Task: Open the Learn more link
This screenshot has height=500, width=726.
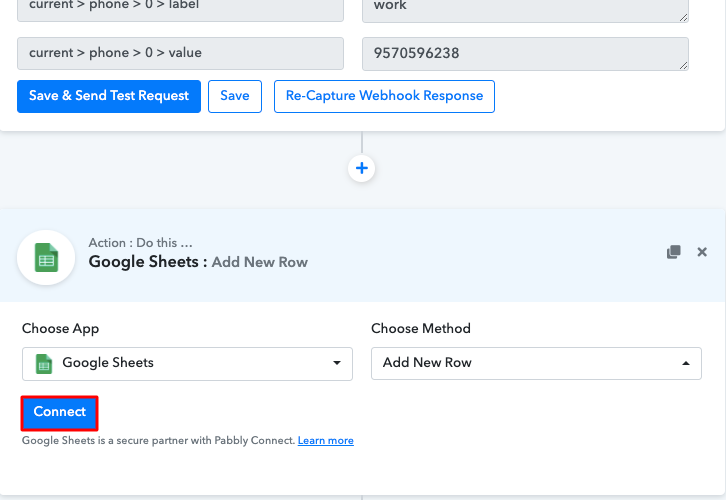Action: point(325,440)
